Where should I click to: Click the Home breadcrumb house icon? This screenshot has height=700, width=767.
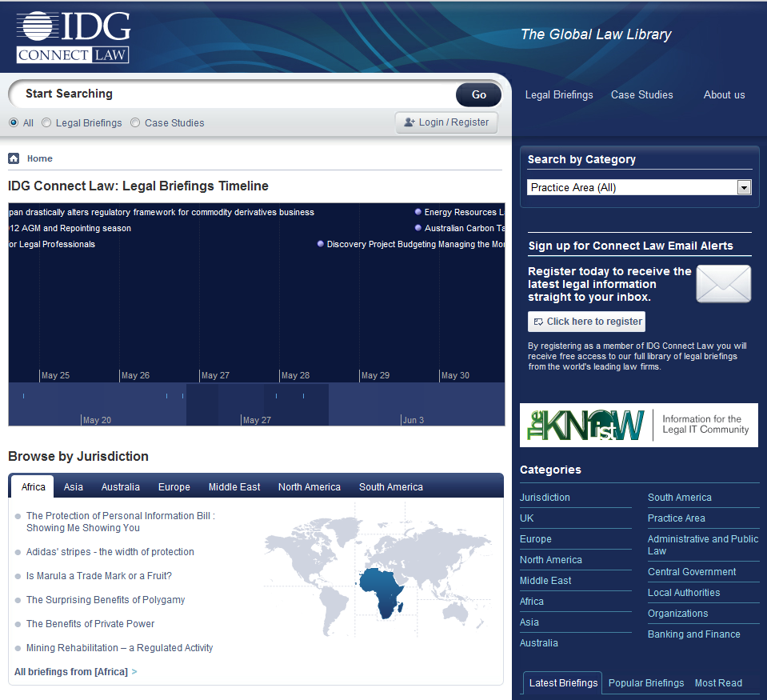[14, 158]
